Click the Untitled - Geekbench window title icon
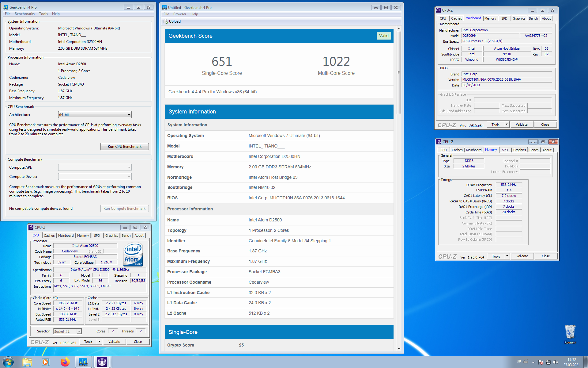 (x=164, y=7)
